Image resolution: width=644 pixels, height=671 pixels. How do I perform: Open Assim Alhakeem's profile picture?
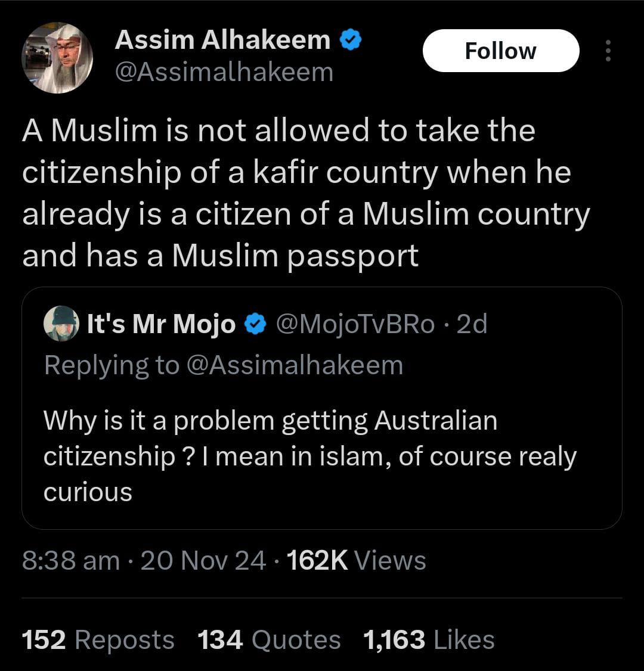tap(57, 58)
